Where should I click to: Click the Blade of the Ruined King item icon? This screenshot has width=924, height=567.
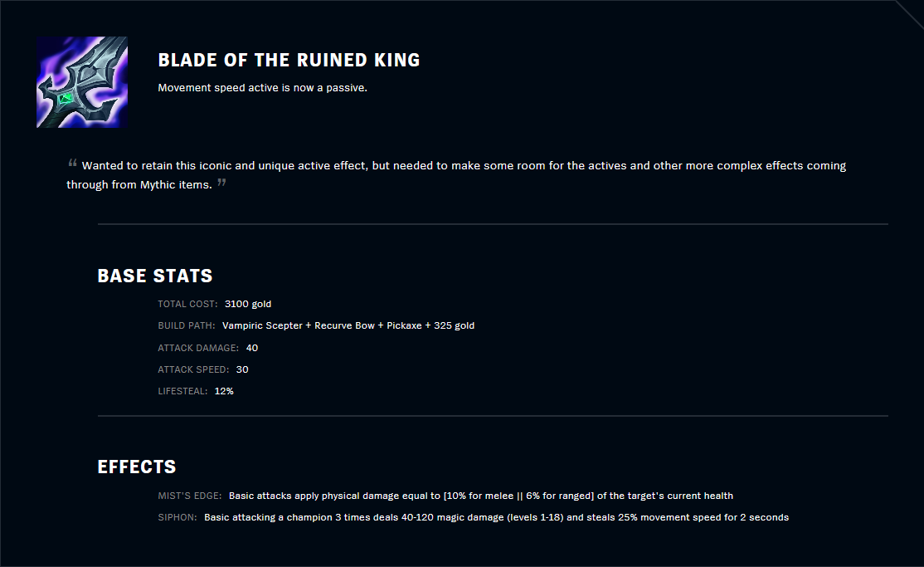coord(81,82)
